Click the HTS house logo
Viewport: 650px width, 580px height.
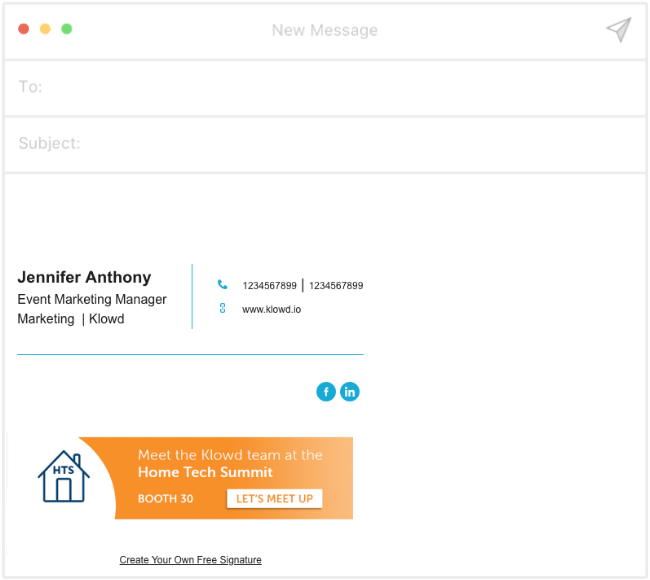(x=63, y=476)
